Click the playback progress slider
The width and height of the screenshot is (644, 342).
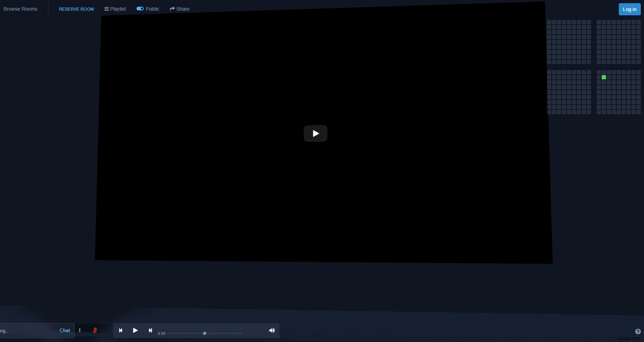coord(204,333)
